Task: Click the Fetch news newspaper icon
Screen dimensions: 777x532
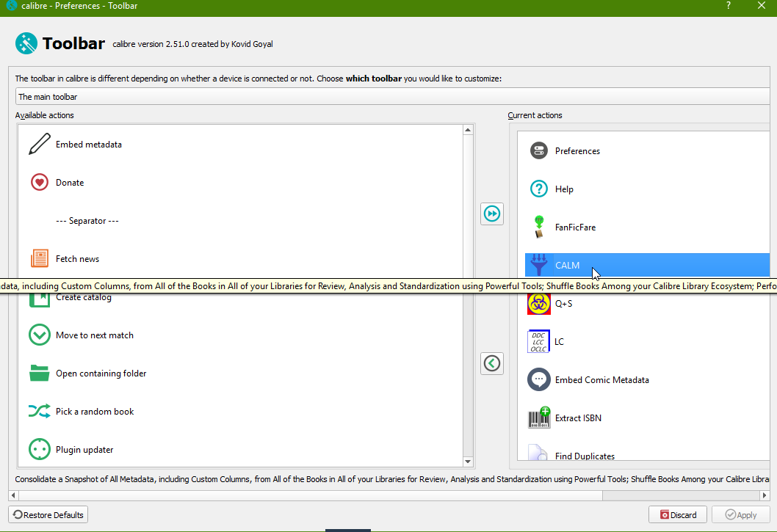Action: 40,258
